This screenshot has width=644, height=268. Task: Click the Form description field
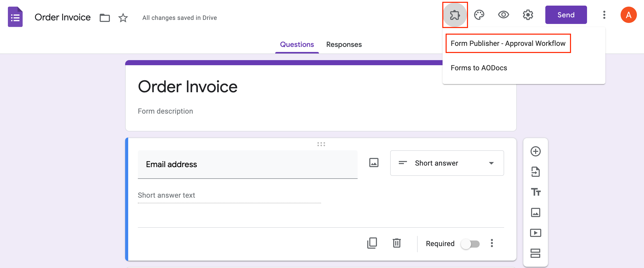(166, 111)
